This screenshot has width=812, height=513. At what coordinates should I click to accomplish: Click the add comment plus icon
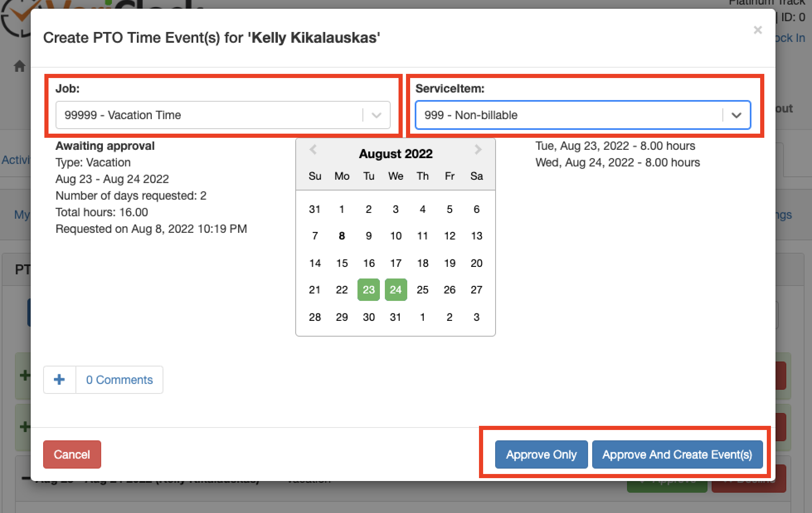[x=59, y=379]
